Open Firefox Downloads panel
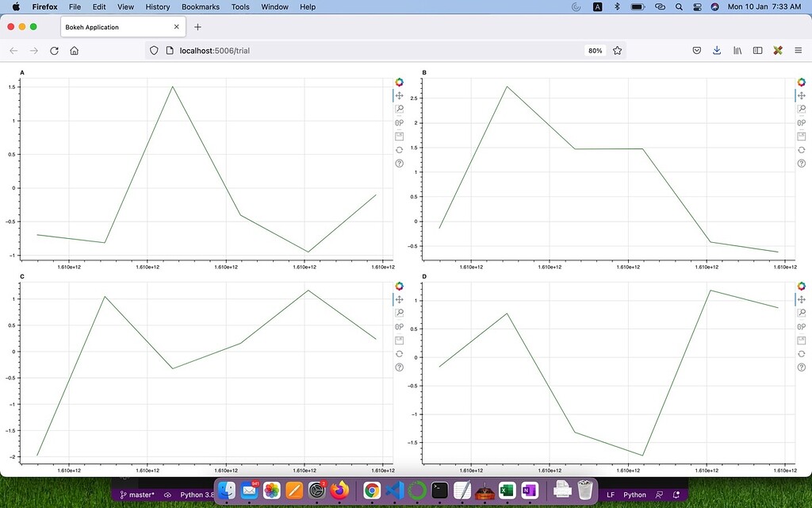Viewport: 812px width, 508px height. (717, 50)
